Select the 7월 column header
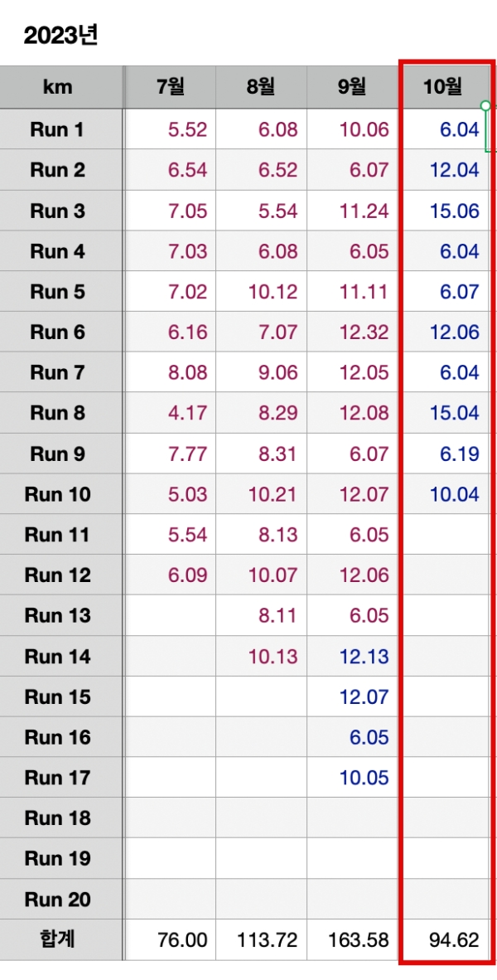 [x=170, y=88]
